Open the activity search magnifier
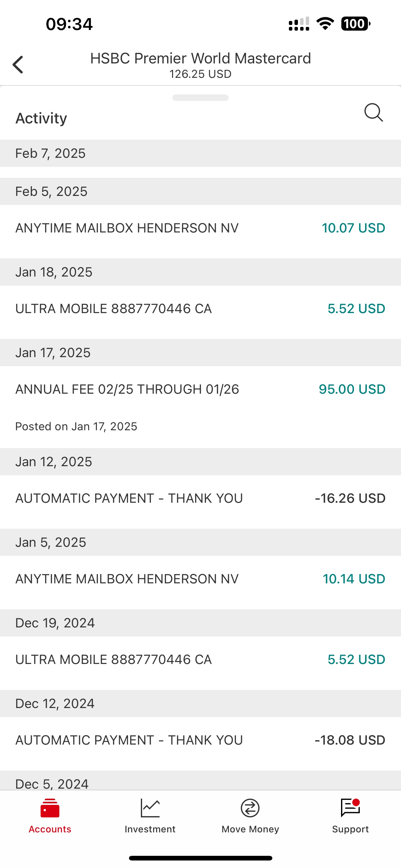 (374, 112)
